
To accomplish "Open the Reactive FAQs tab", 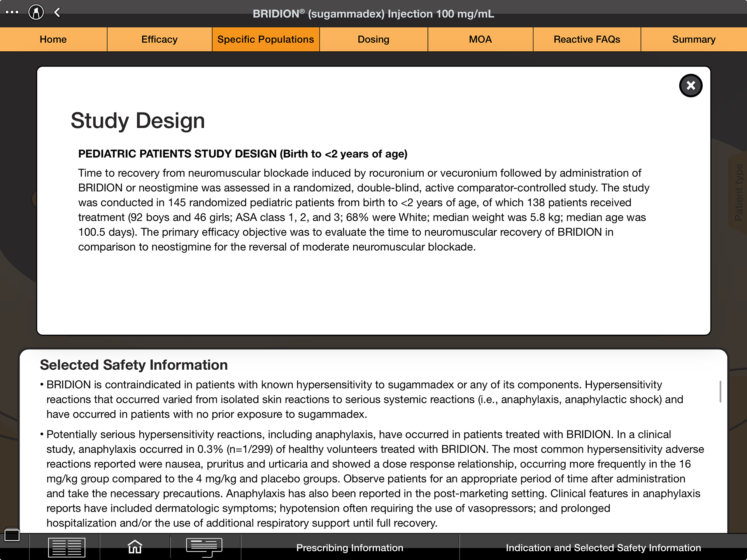I will click(x=587, y=39).
